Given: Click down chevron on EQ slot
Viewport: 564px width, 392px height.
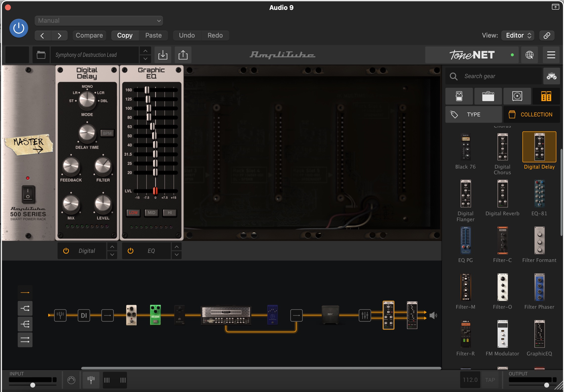Looking at the screenshot, I should click(x=177, y=255).
